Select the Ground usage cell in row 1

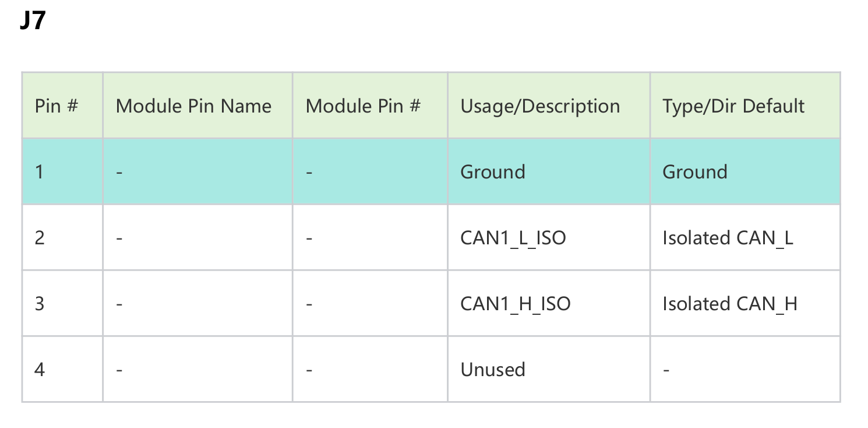(x=493, y=172)
